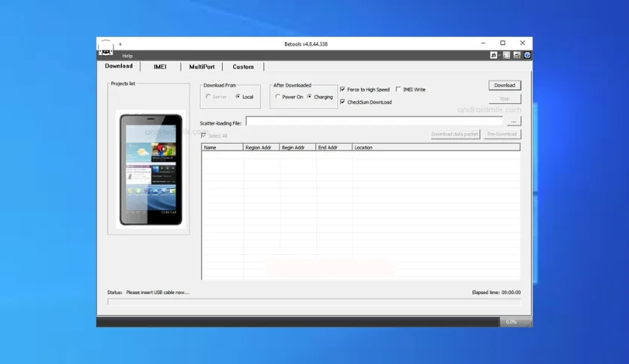Maximize the Betools window

[503, 43]
